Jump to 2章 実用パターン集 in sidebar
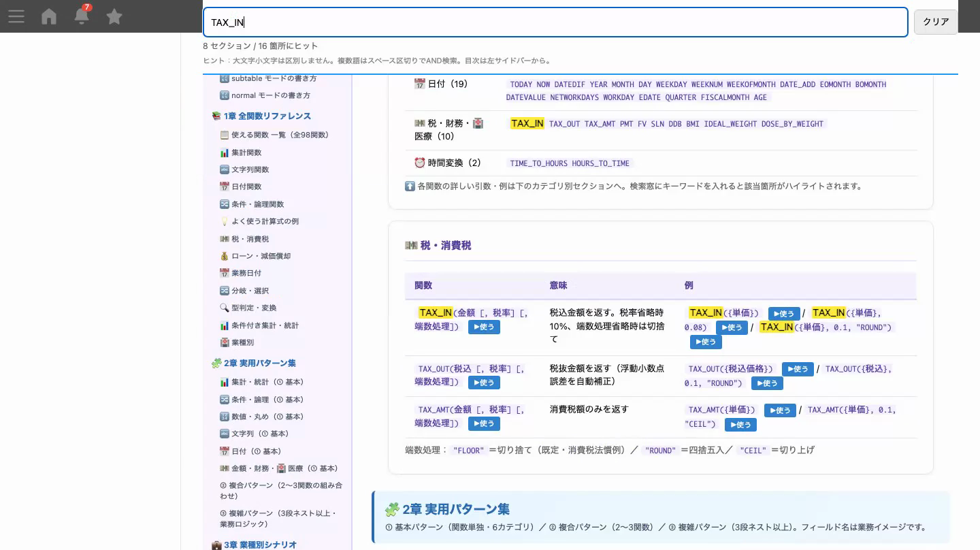The image size is (980, 550). tap(253, 363)
